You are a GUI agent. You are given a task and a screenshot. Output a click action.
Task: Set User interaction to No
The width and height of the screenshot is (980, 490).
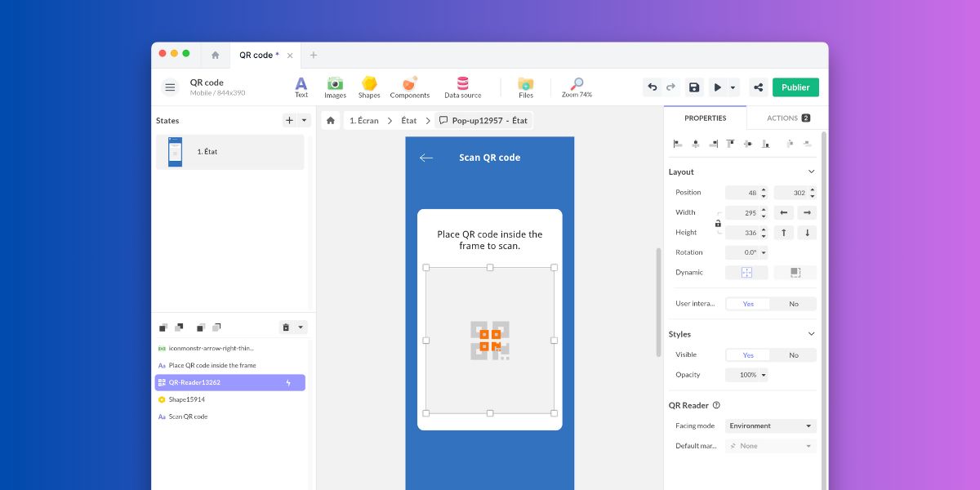tap(793, 304)
